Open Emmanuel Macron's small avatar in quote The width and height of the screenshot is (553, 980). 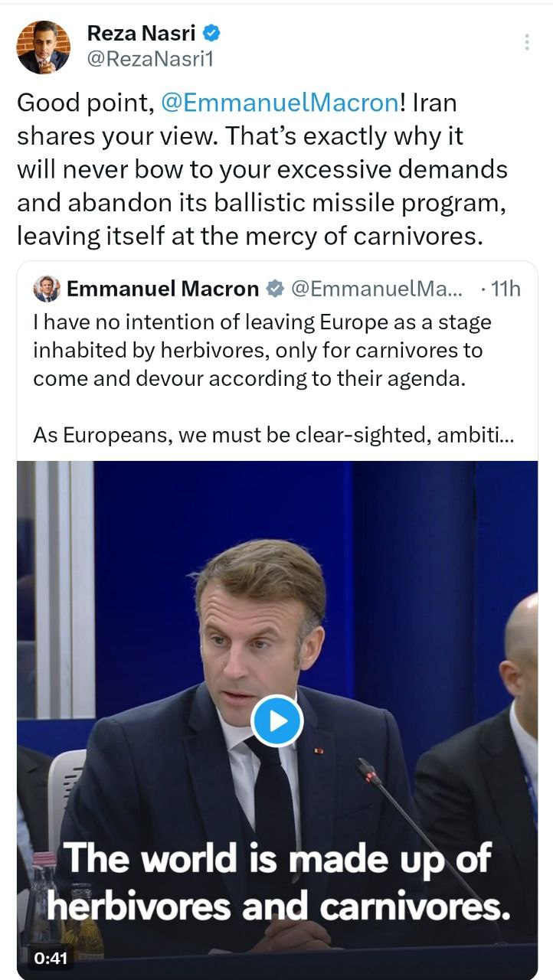coord(47,289)
